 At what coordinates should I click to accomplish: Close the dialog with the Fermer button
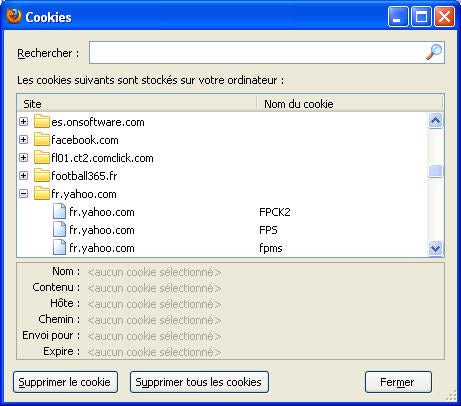(398, 382)
